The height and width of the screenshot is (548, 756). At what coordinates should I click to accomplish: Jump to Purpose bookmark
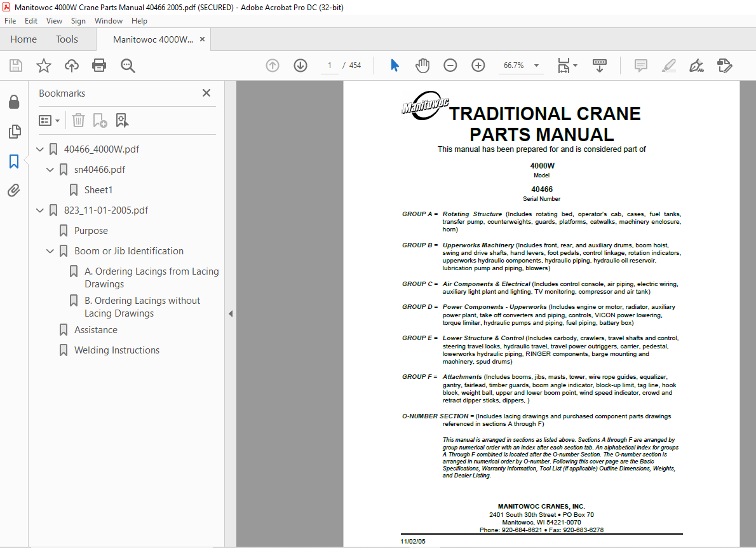(91, 231)
